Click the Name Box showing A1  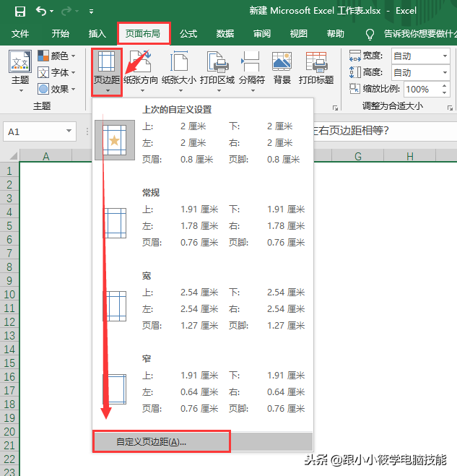32,131
